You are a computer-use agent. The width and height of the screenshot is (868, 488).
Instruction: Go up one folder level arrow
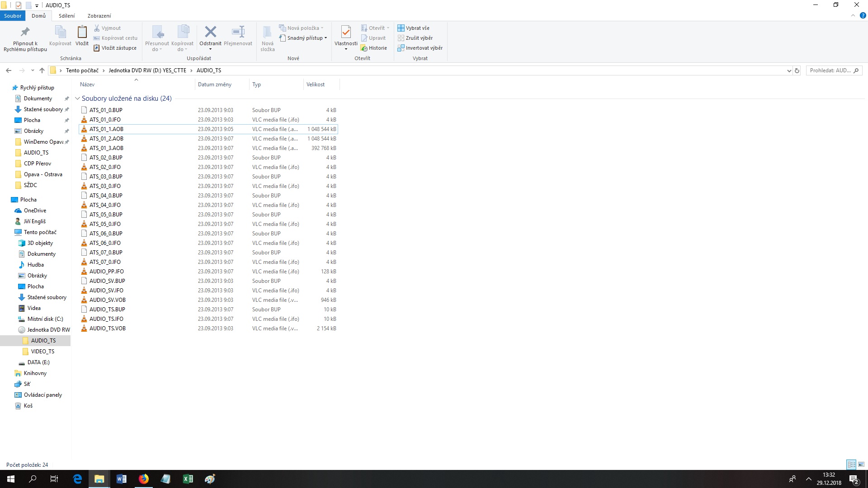click(42, 70)
